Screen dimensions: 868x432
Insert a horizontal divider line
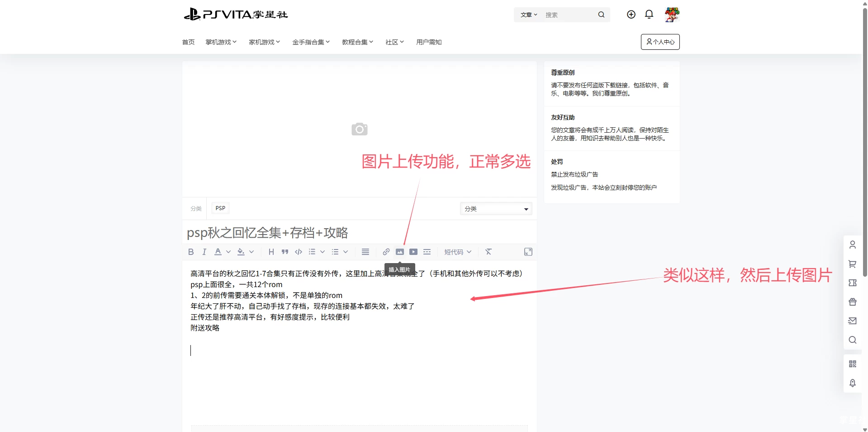pos(427,252)
